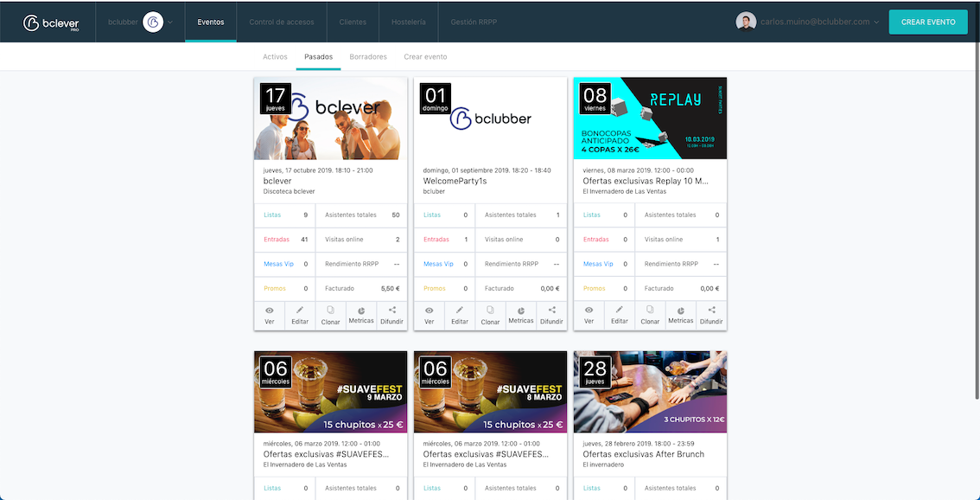The width and height of the screenshot is (980, 500).
Task: Click the Editar pencil on the Discoteca bclever card
Action: pos(300,316)
